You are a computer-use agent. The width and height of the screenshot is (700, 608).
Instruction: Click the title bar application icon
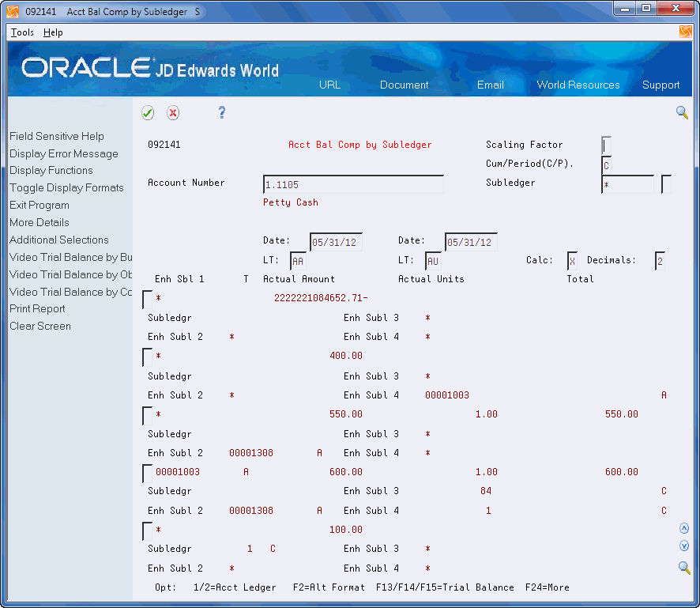pyautogui.click(x=13, y=11)
